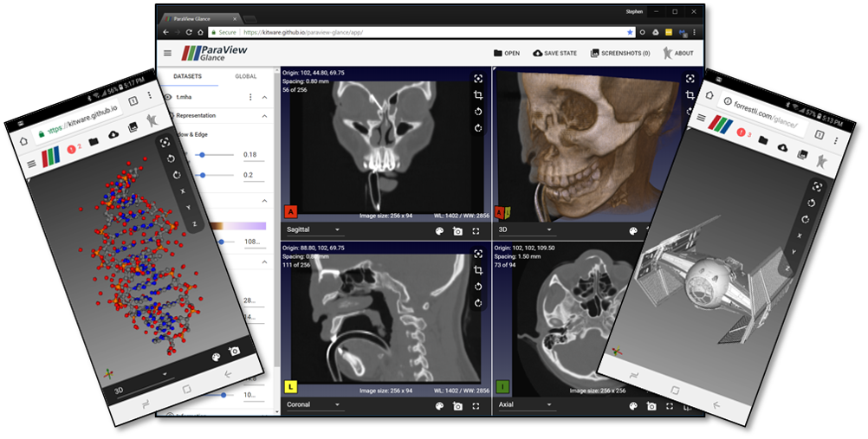Maximize the Sagittal view
This screenshot has width=868, height=439.
(476, 231)
